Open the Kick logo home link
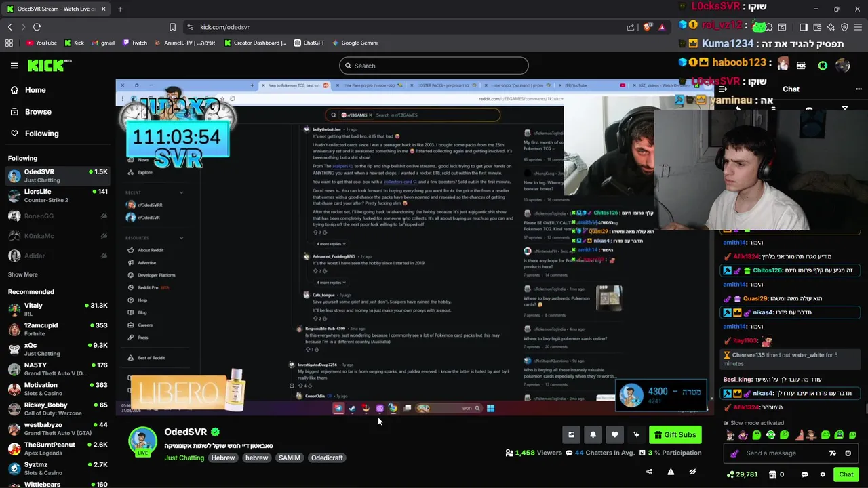The width and height of the screenshot is (868, 488). 49,65
